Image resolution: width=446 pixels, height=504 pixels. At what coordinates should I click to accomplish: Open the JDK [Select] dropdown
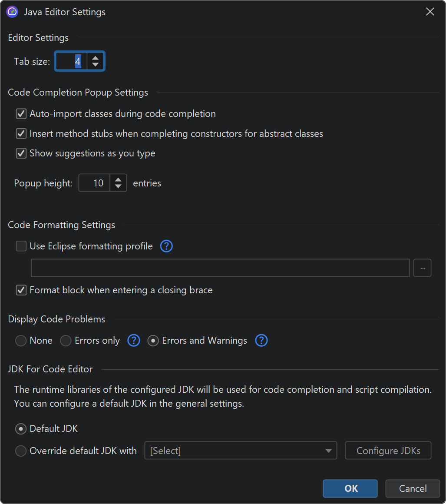click(x=241, y=451)
